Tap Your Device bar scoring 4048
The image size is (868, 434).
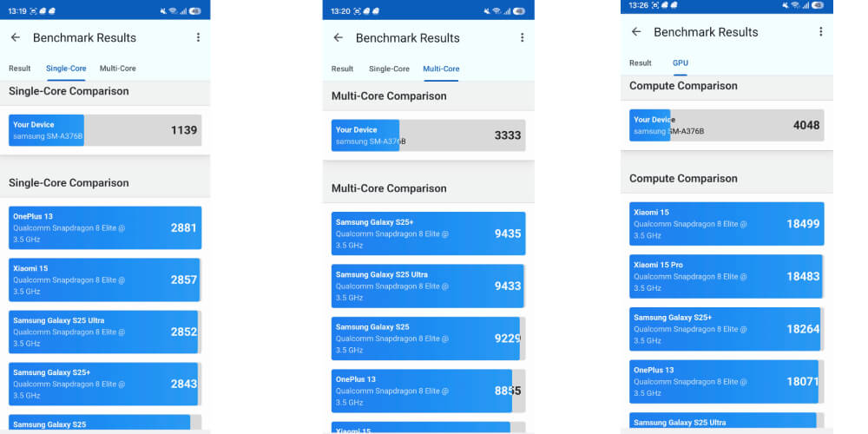coord(727,125)
